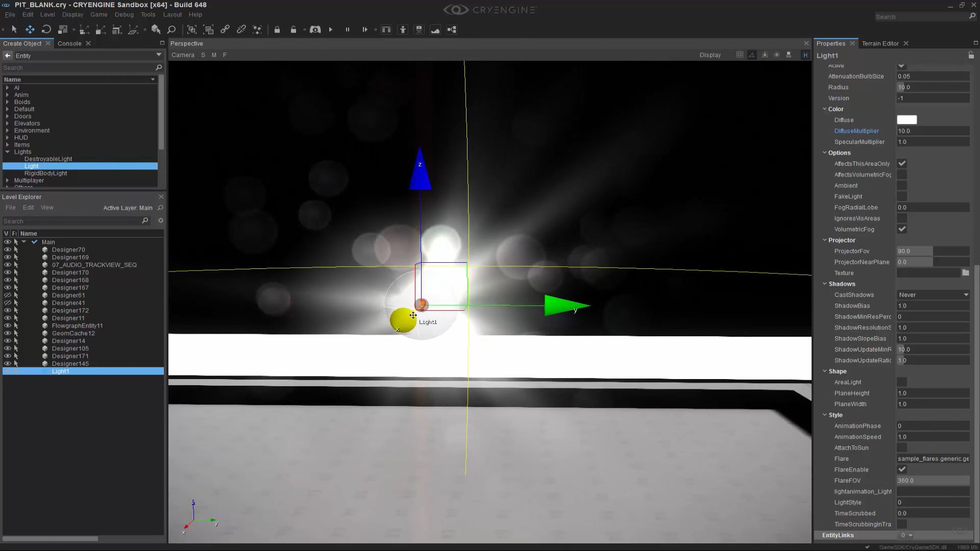980x551 pixels.
Task: Click the person AI/physics icon
Action: [403, 30]
